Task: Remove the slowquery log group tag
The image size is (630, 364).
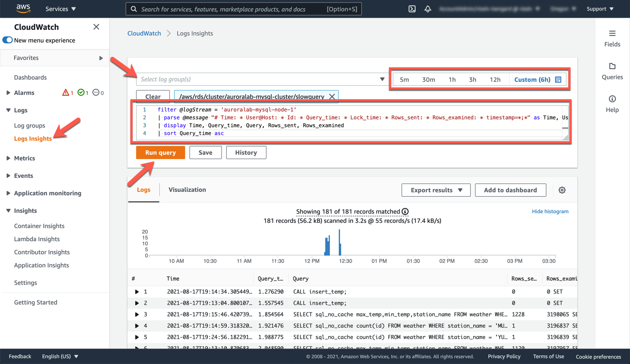Action: [x=332, y=97]
